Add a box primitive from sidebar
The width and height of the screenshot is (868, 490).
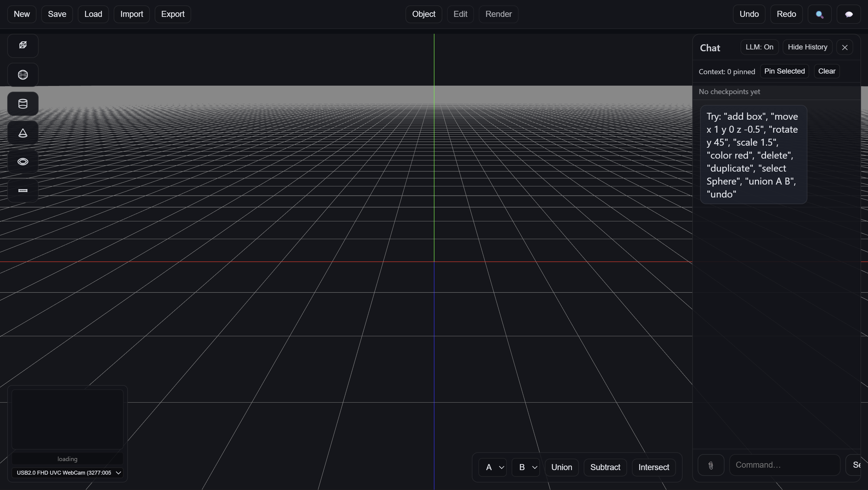pos(23,45)
